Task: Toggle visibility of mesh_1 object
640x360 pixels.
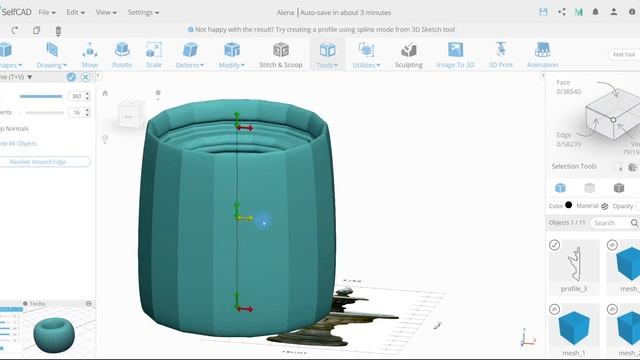Action: pyautogui.click(x=554, y=309)
